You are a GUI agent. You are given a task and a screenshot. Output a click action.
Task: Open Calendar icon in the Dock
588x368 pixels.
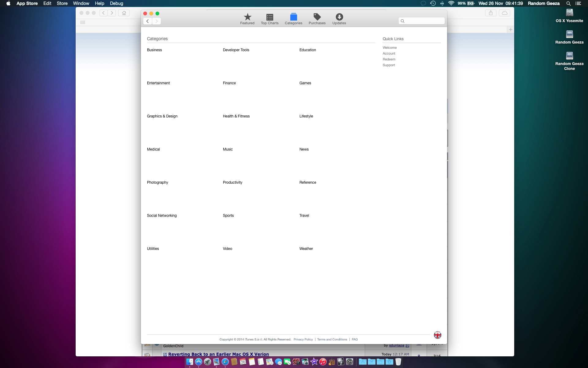[x=243, y=362]
